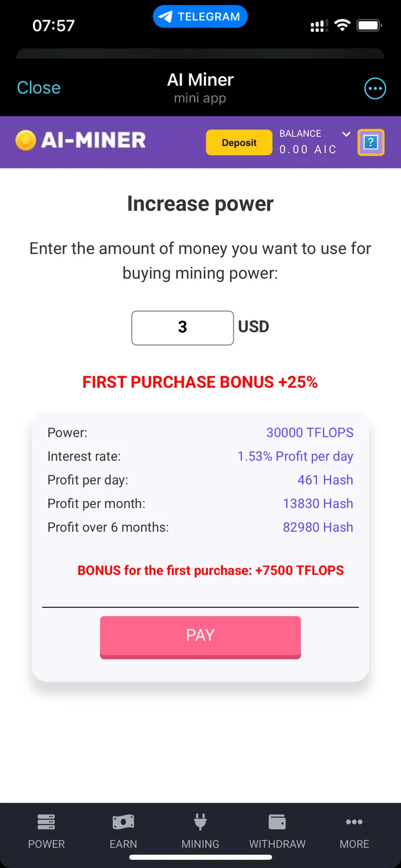Click the First Purchase Bonus +25% banner
The height and width of the screenshot is (868, 401).
point(200,382)
